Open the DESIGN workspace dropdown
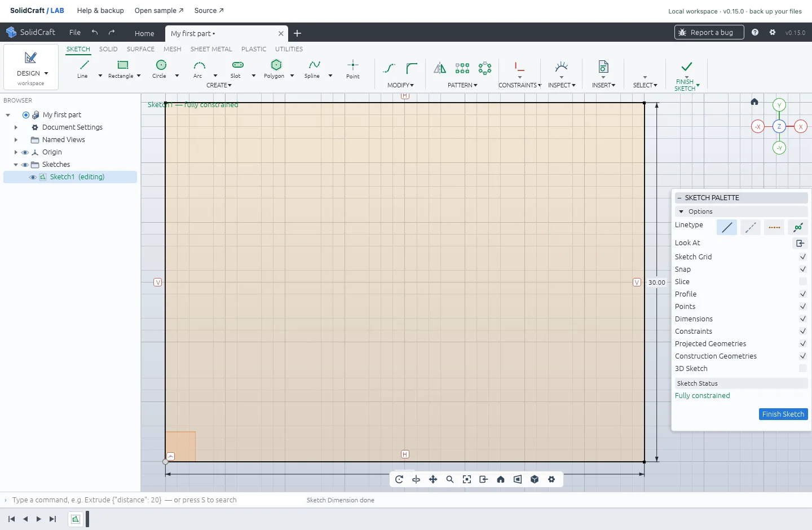Viewport: 812px width, 530px height. (x=31, y=67)
